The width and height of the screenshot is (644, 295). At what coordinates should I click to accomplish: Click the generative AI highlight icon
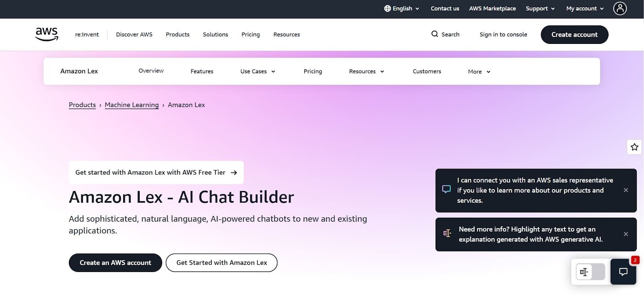click(447, 233)
